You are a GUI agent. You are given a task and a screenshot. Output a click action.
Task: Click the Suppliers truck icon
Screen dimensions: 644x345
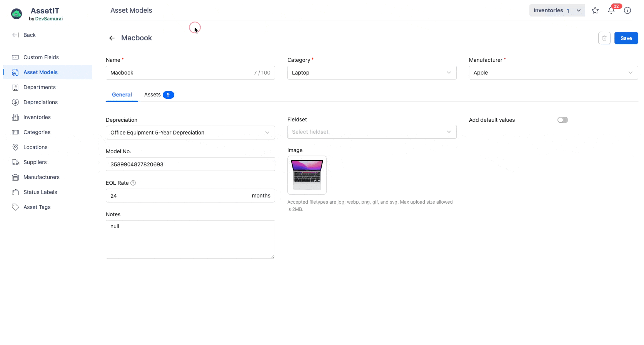[x=15, y=162]
